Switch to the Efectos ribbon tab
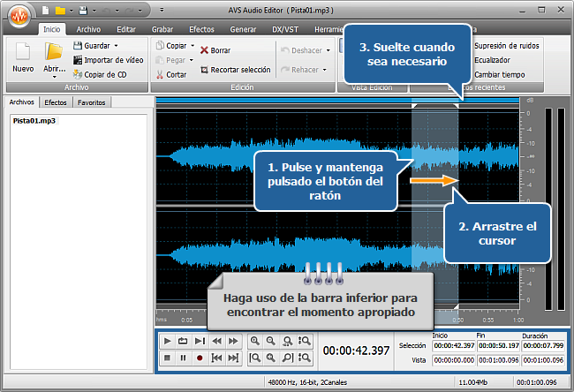This screenshot has height=392, width=574. tap(200, 28)
